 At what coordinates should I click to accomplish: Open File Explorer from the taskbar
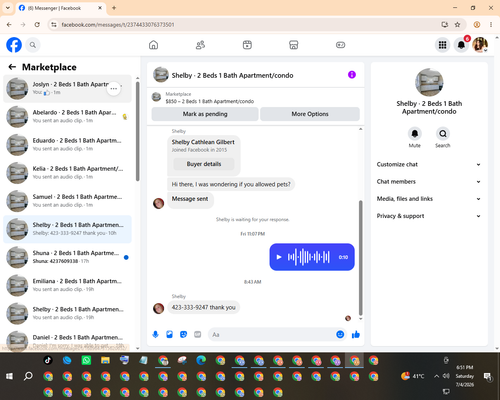point(105,360)
